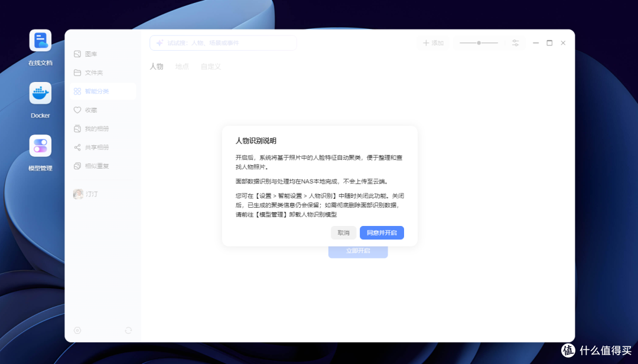Click 取消 in the dialog
Image resolution: width=638 pixels, height=364 pixels.
(343, 233)
